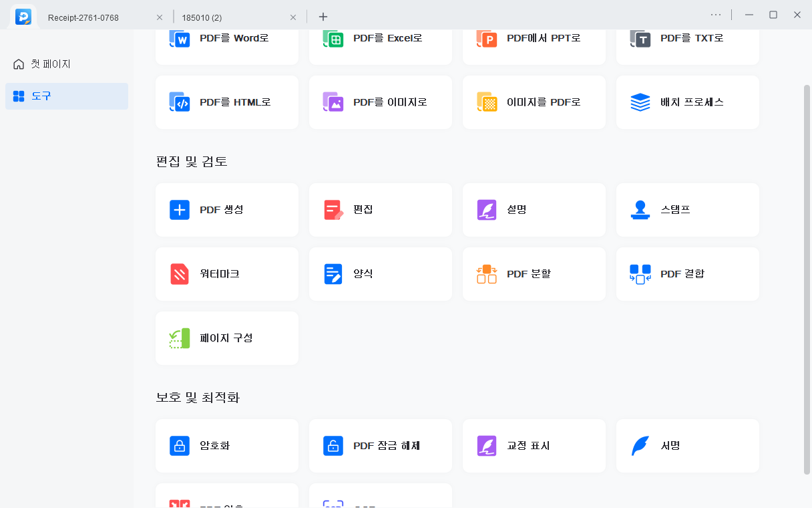Open the PDF를 Word로 conversion tool

coord(227,38)
